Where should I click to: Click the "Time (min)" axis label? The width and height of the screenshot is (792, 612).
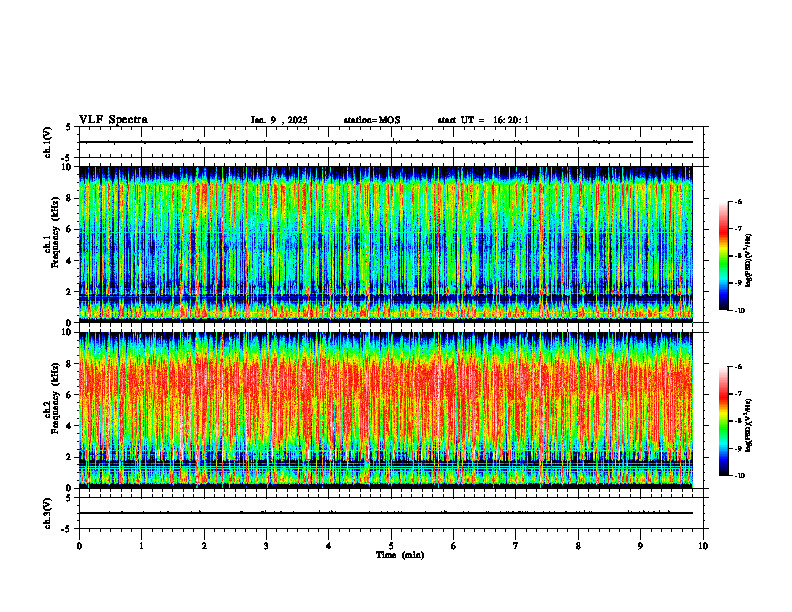tap(400, 555)
